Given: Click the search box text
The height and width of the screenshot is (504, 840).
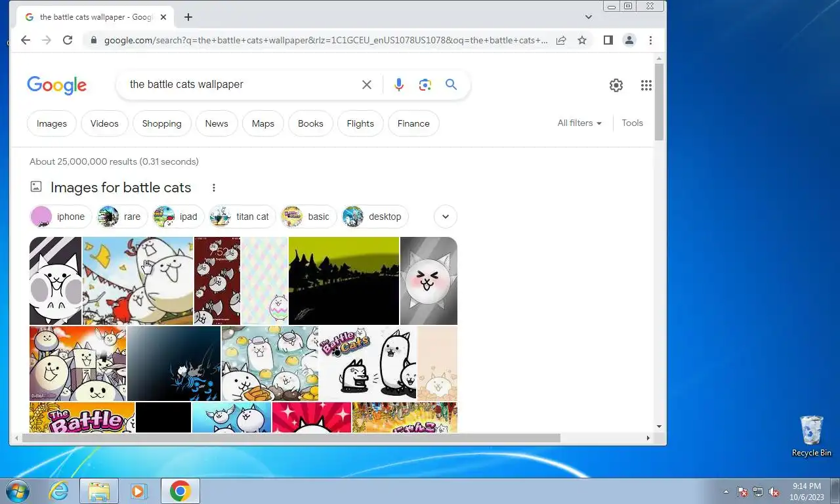Looking at the screenshot, I should [186, 85].
